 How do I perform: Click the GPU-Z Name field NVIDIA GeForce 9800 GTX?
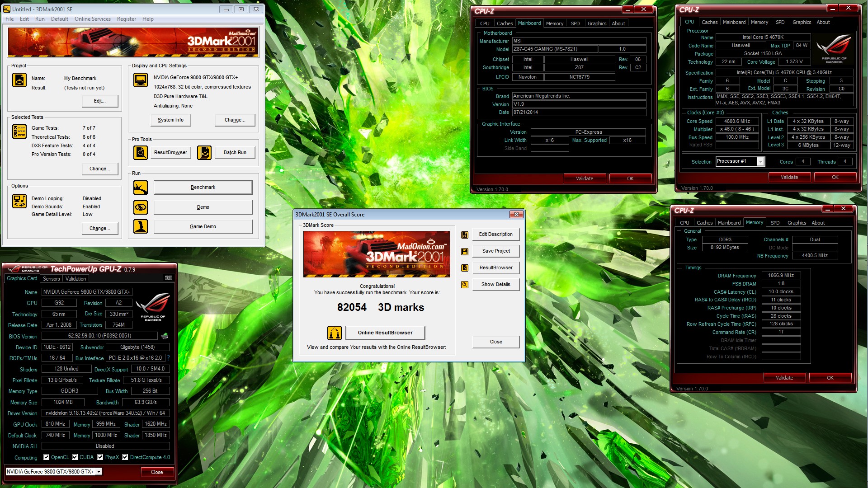click(x=87, y=292)
